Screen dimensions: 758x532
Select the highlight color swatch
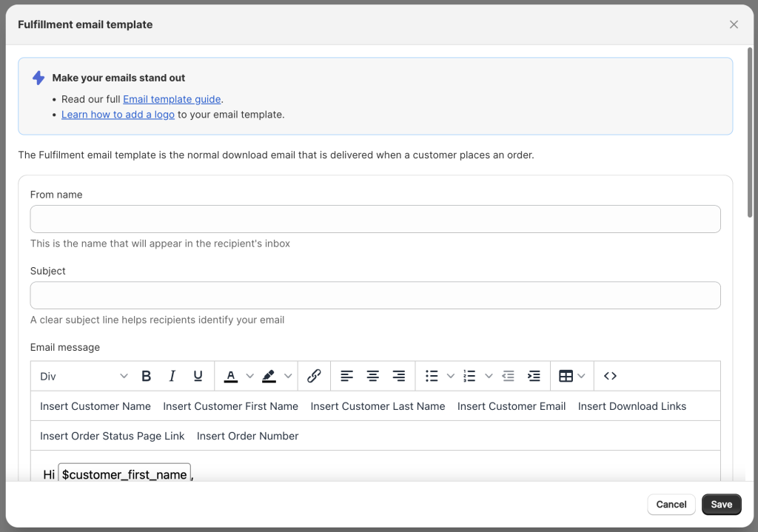coord(269,376)
